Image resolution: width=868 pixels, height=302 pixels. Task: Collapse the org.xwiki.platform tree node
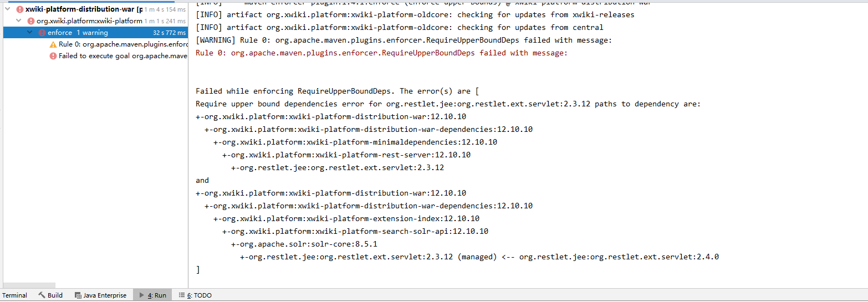(x=19, y=21)
